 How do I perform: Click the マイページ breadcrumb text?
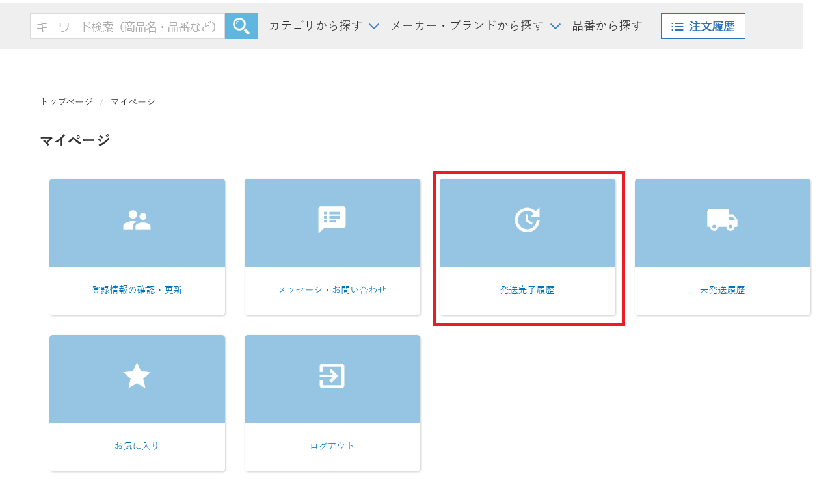[133, 102]
